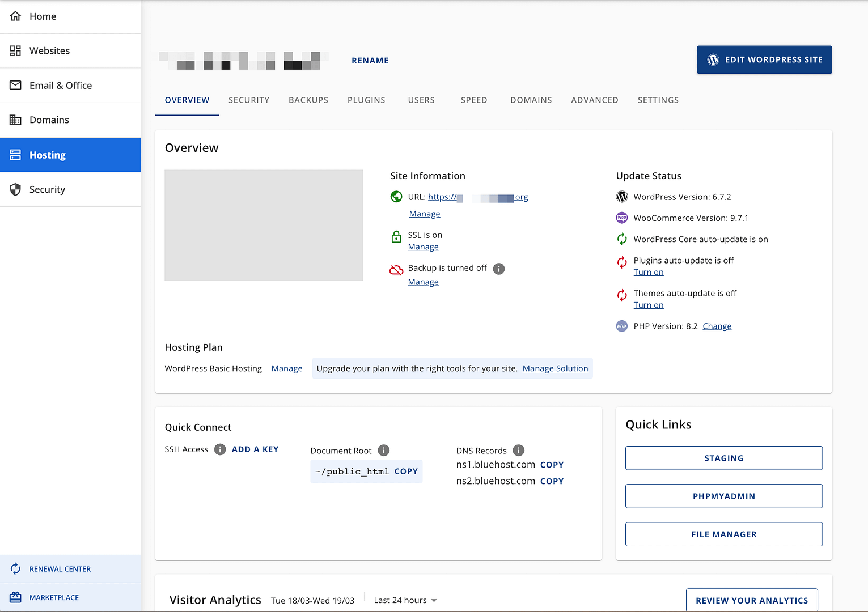868x612 pixels.
Task: Copy the ~/public_html document root
Action: pyautogui.click(x=406, y=471)
